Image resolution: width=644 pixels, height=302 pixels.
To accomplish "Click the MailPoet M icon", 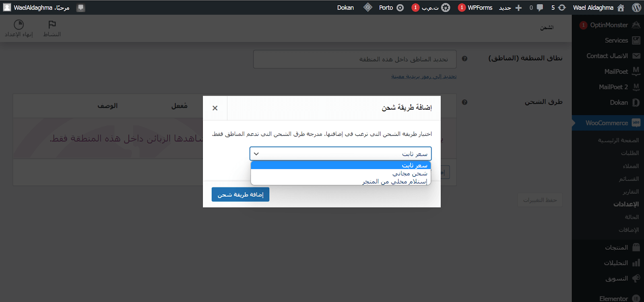I will pyautogui.click(x=636, y=71).
